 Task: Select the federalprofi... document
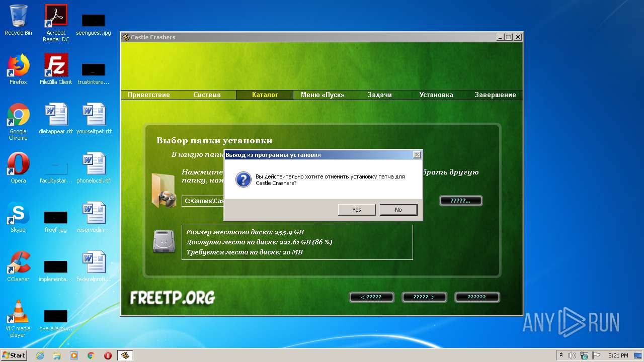coord(94,266)
